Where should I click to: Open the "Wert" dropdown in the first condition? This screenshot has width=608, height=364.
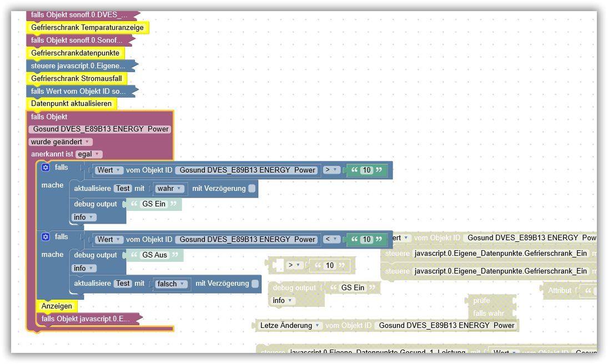[x=109, y=169]
